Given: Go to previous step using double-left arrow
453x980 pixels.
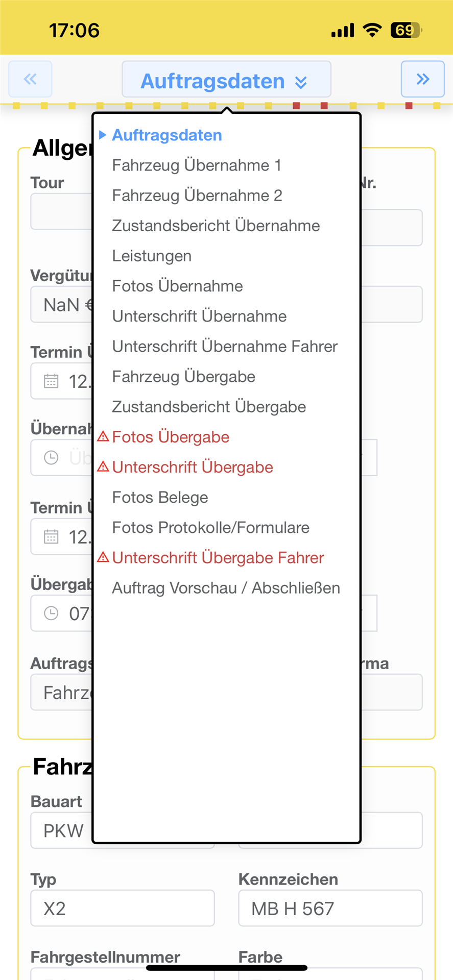Looking at the screenshot, I should click(30, 79).
